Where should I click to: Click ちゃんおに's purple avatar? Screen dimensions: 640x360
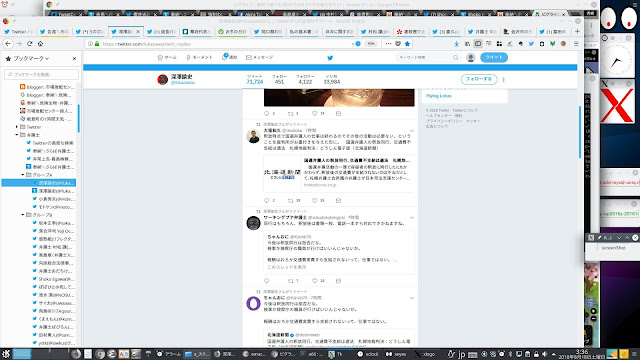coord(253,304)
